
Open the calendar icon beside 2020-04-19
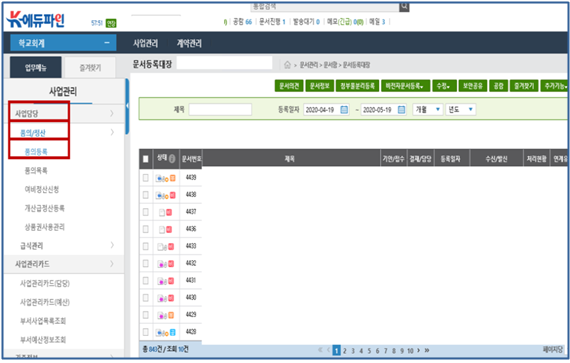click(x=344, y=110)
